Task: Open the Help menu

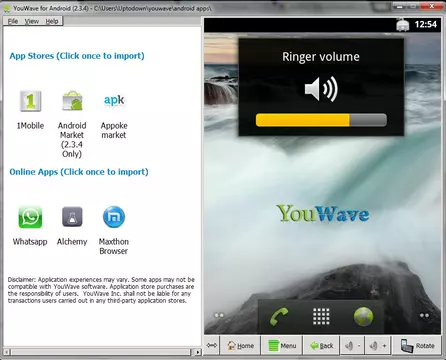Action: (x=52, y=21)
